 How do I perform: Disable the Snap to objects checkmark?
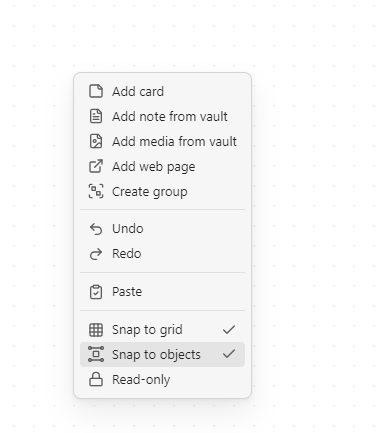pyautogui.click(x=229, y=354)
